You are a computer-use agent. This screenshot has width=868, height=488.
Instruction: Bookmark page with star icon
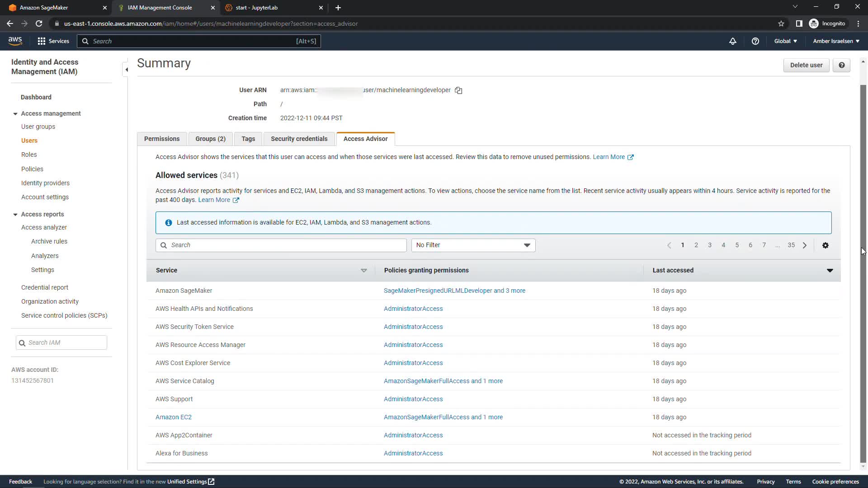point(781,23)
